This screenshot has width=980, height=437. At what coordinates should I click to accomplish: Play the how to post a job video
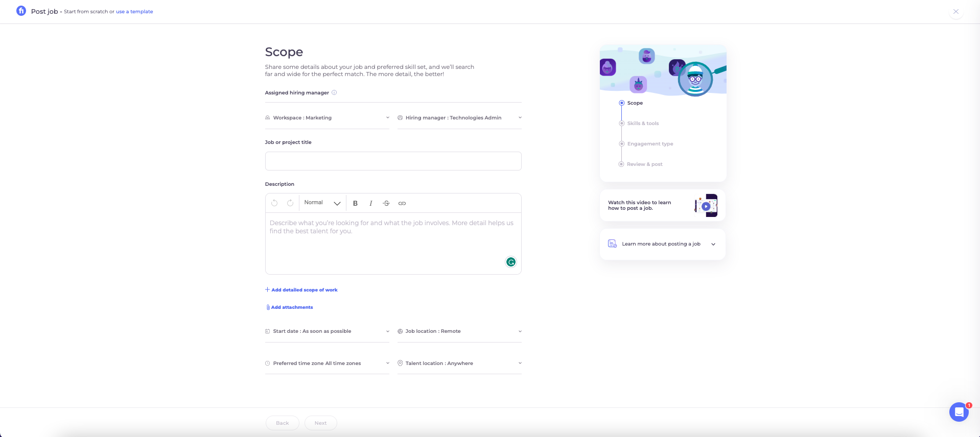706,206
